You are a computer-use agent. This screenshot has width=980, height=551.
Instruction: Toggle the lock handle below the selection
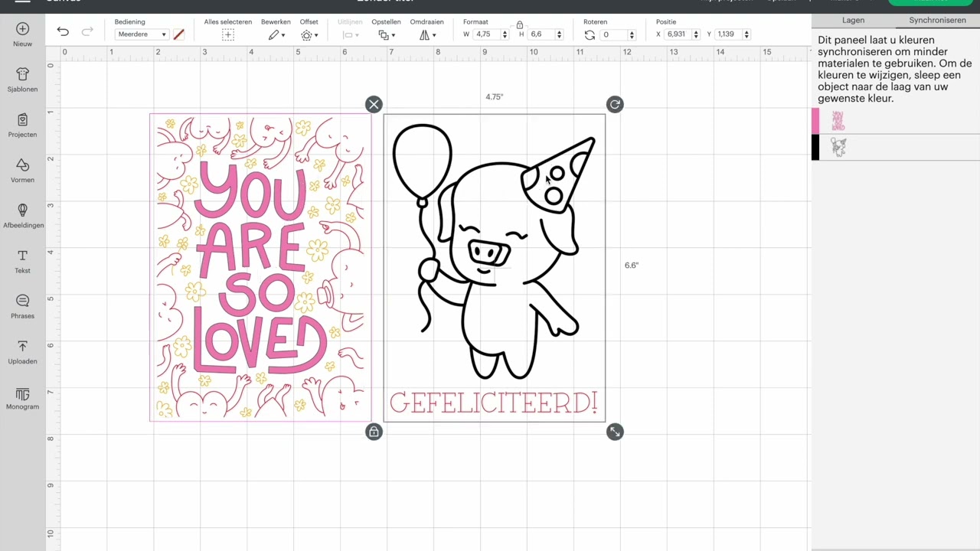pyautogui.click(x=374, y=432)
